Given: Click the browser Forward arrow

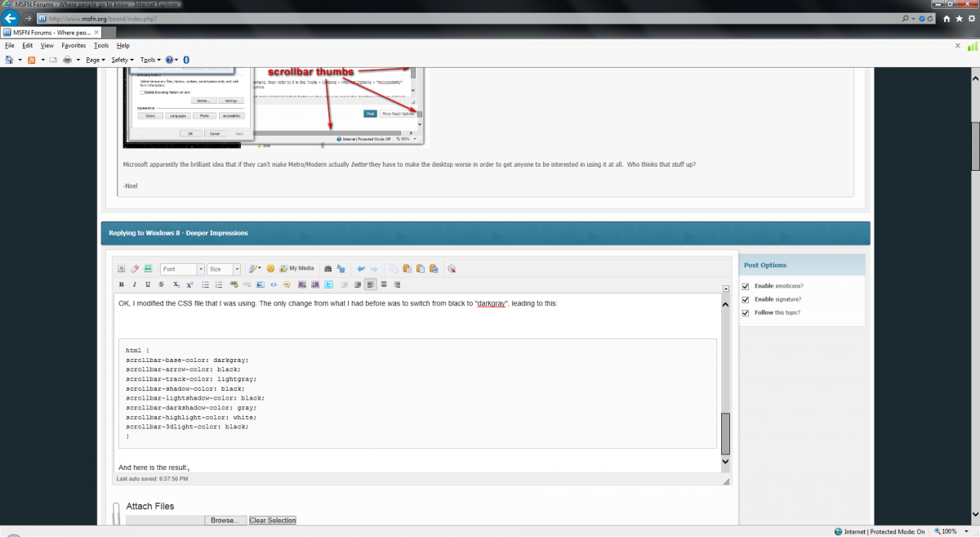Looking at the screenshot, I should pos(28,18).
